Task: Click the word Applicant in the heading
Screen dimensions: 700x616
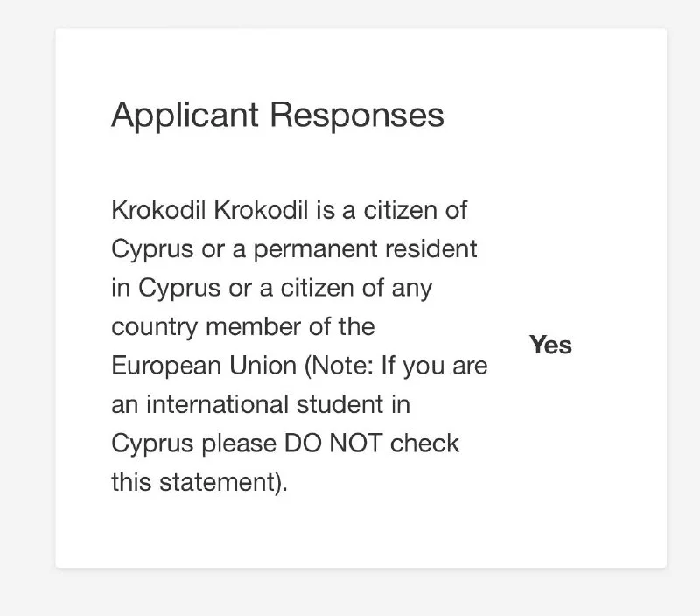Action: [185, 115]
